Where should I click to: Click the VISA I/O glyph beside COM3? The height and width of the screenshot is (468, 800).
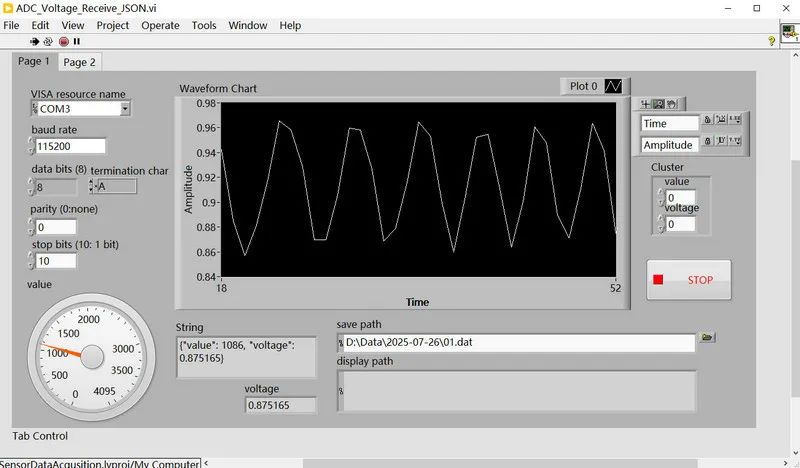pyautogui.click(x=35, y=108)
